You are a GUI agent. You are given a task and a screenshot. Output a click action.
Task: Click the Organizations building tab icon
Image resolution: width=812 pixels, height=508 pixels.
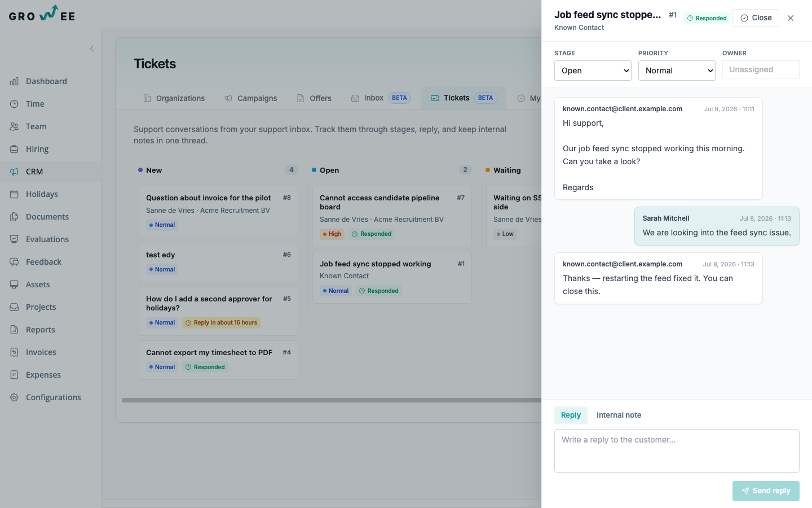tap(147, 98)
